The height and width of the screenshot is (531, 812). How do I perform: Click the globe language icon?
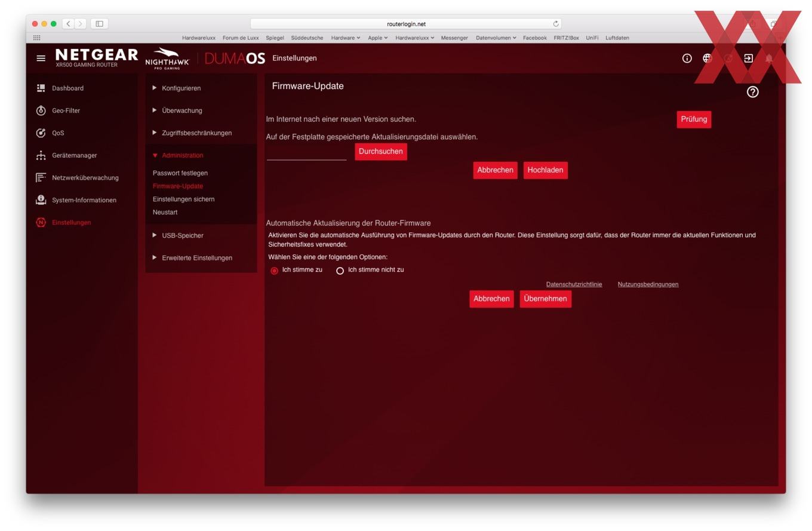click(x=707, y=58)
